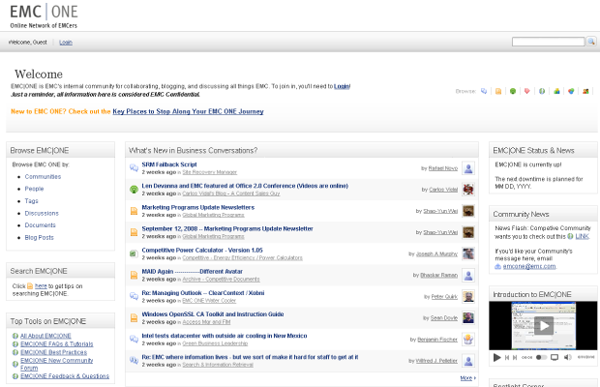
Task: Open the green circle Browse icon
Action: pyautogui.click(x=513, y=91)
